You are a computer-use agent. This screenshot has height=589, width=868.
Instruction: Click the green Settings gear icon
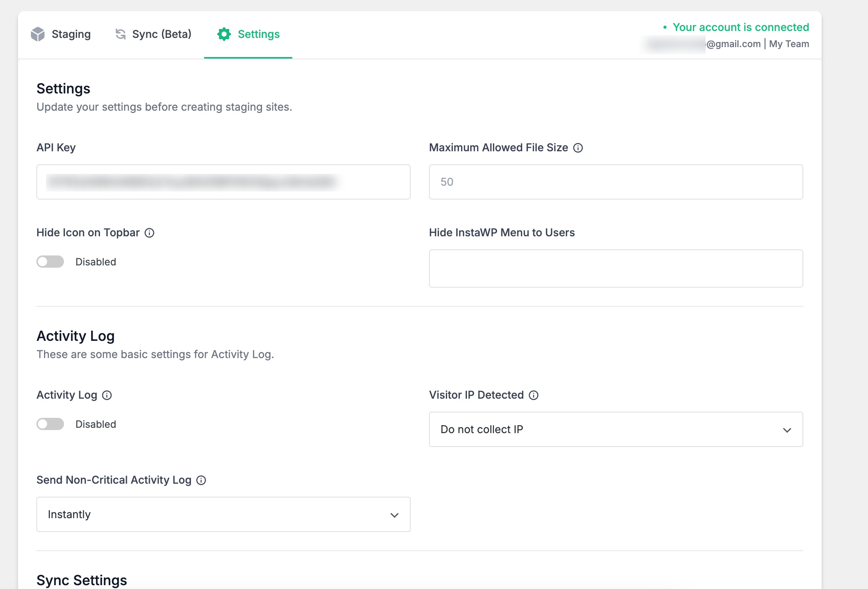point(224,34)
